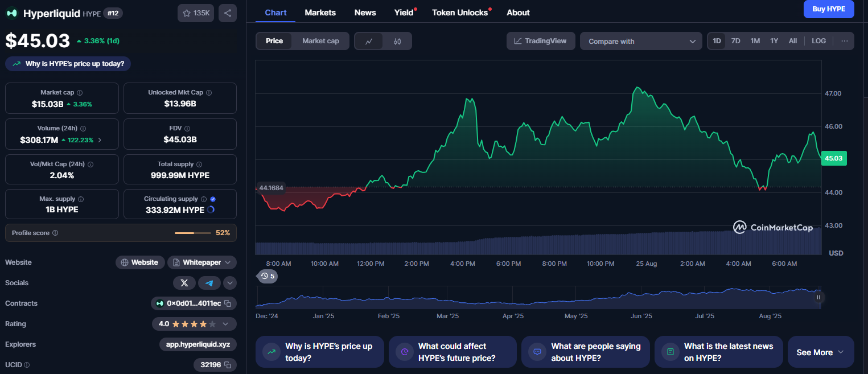The height and width of the screenshot is (374, 868).
Task: Open the Yield tab
Action: click(404, 13)
